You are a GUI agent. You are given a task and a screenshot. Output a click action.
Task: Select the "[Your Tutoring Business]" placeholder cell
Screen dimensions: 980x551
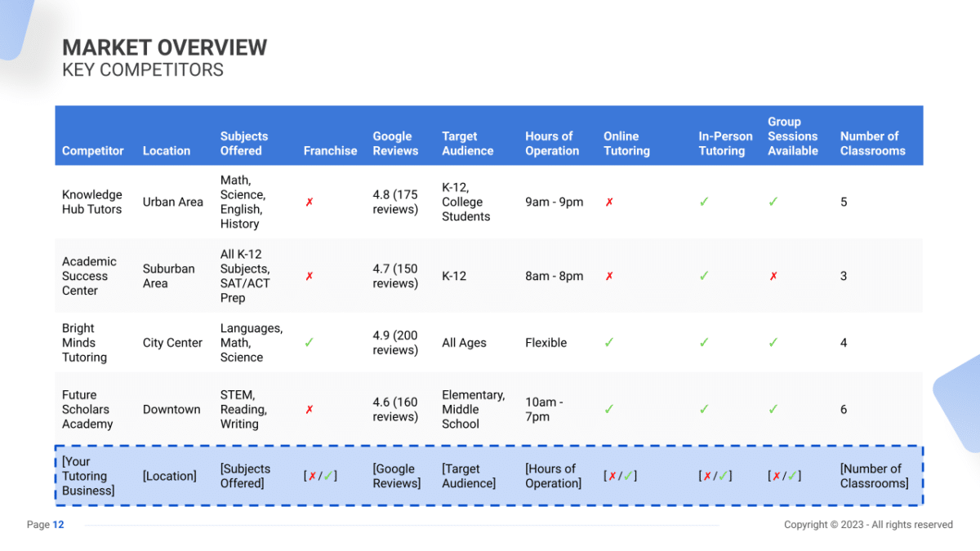click(88, 476)
